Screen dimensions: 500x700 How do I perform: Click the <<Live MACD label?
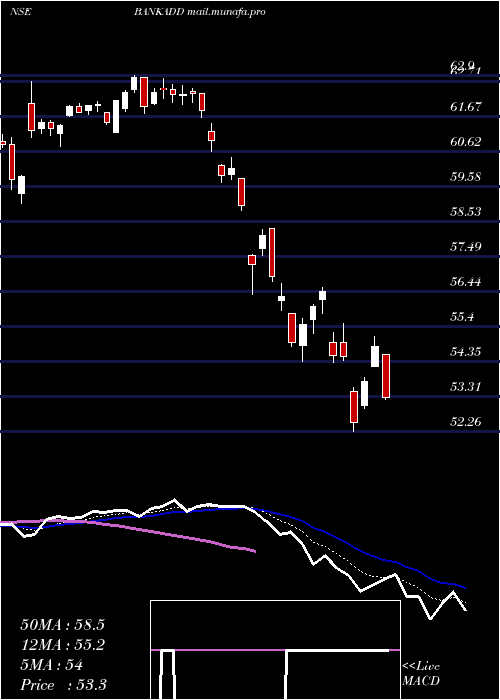click(x=421, y=674)
